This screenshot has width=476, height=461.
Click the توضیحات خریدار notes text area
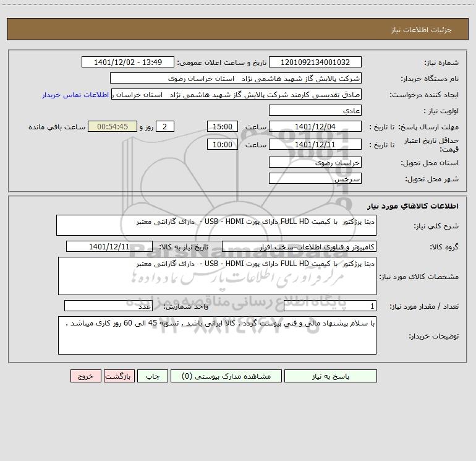point(217,335)
